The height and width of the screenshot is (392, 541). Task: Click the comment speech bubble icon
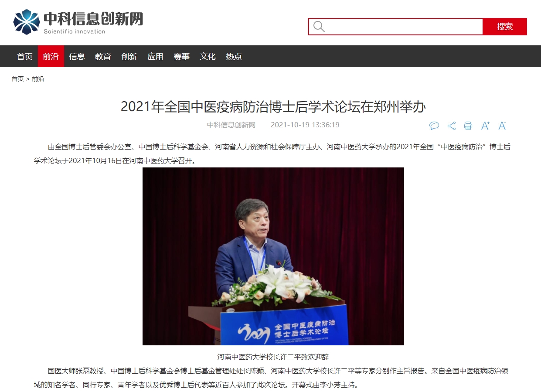click(434, 126)
